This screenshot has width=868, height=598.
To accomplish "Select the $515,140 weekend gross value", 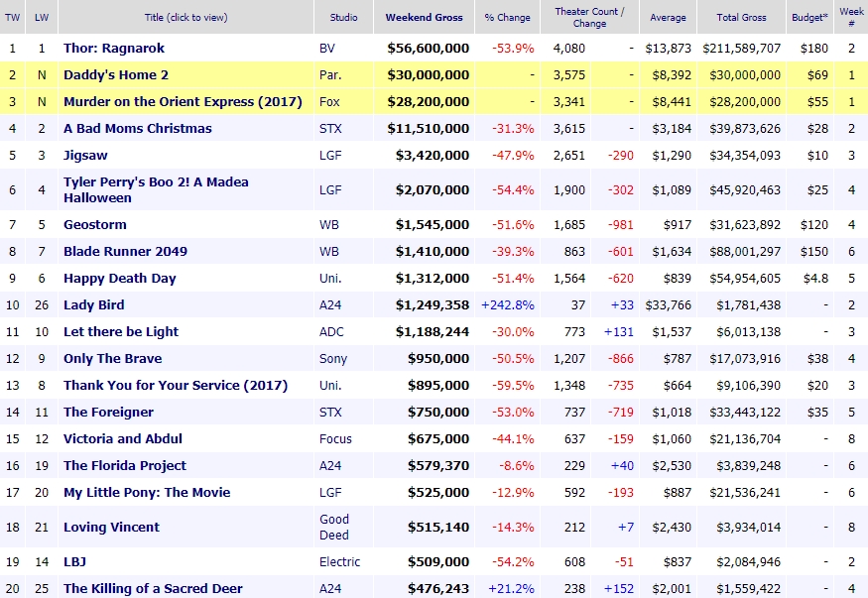I will [x=438, y=528].
